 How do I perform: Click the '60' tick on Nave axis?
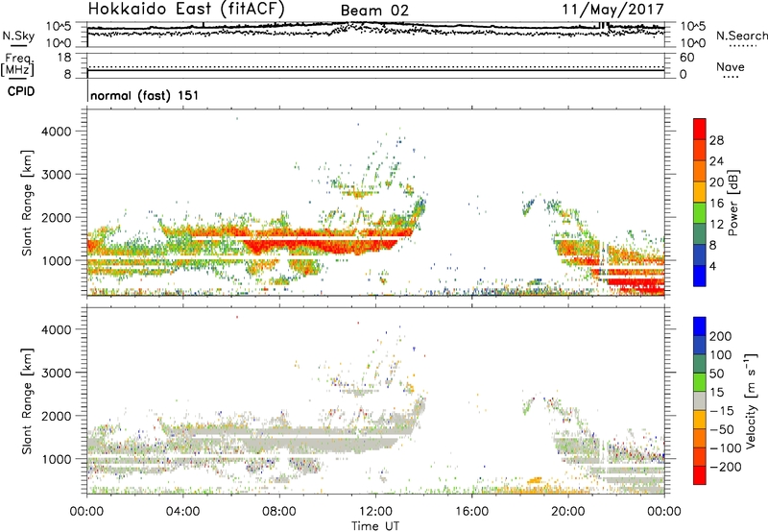coord(686,58)
